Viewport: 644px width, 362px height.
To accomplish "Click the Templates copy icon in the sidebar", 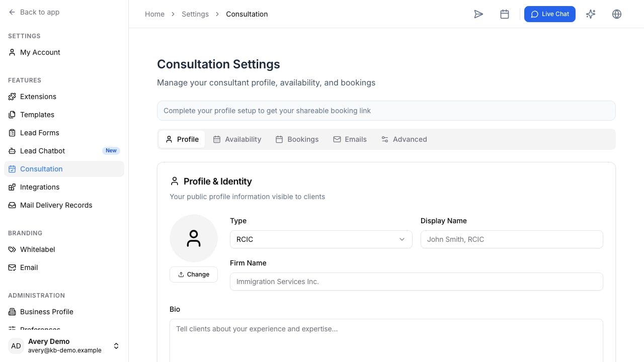I will tap(12, 115).
